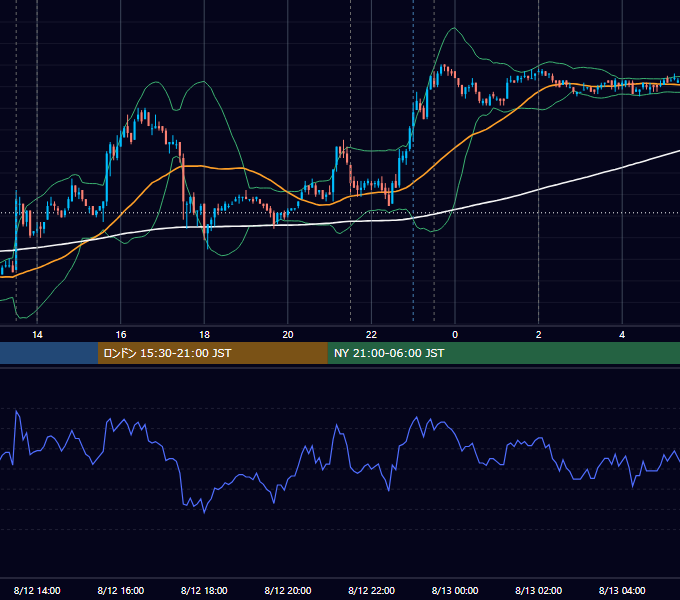Click the blue session bar before London
The image size is (680, 600).
pyautogui.click(x=49, y=353)
